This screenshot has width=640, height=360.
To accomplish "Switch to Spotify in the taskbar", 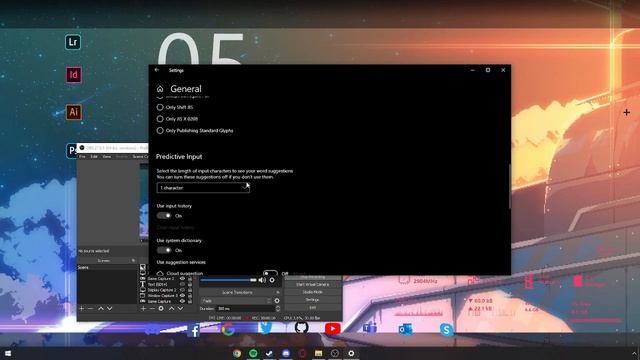I will (253, 353).
